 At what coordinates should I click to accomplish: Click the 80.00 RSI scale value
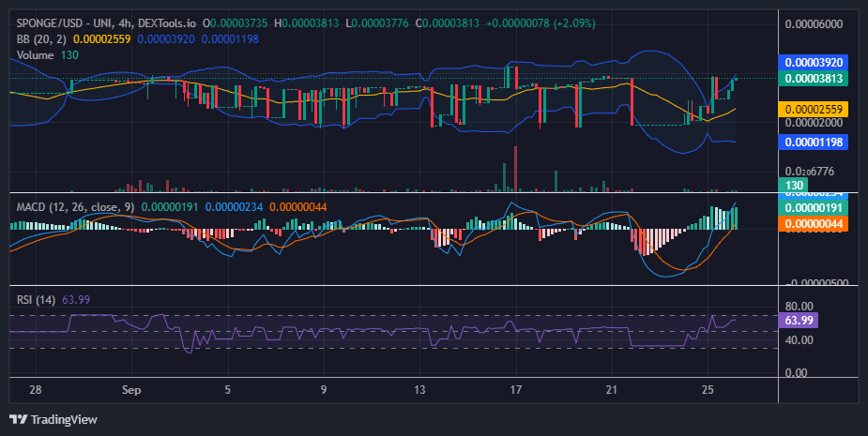coord(799,306)
